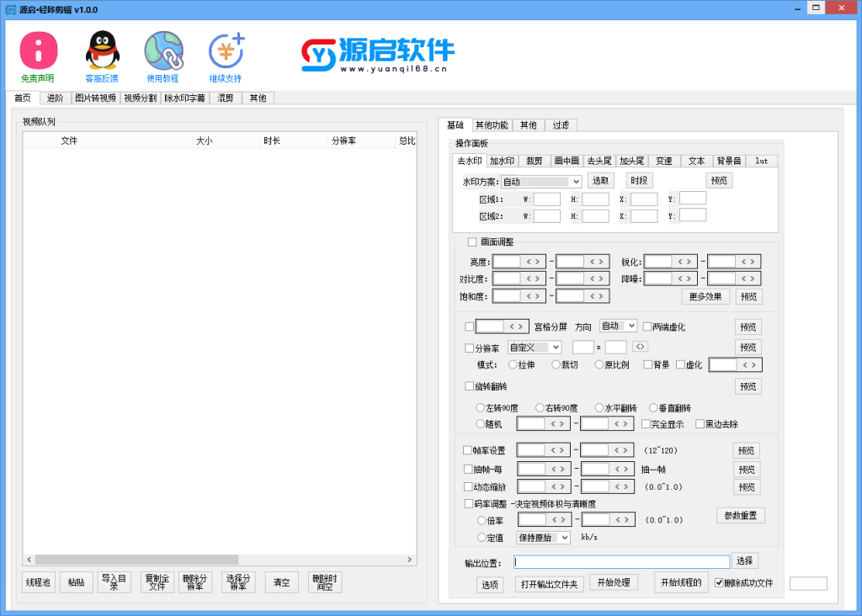Open the 画中画 tab
This screenshot has height=616, width=862.
pos(567,161)
